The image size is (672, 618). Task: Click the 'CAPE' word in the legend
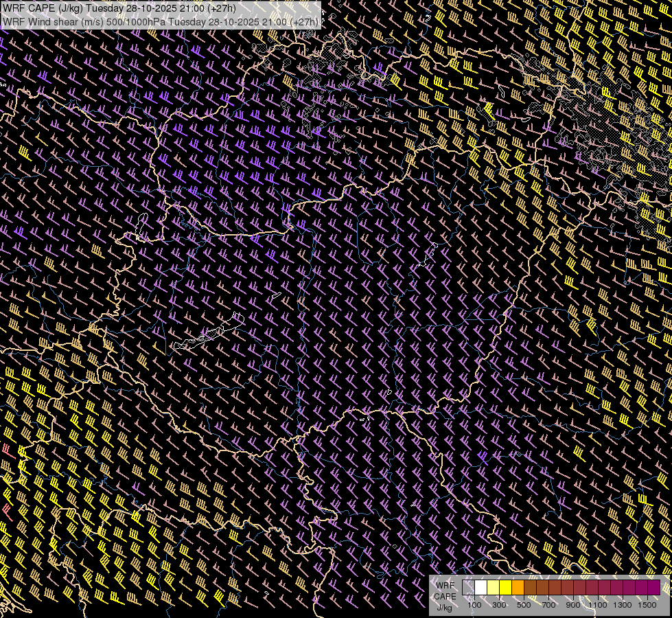(x=445, y=597)
